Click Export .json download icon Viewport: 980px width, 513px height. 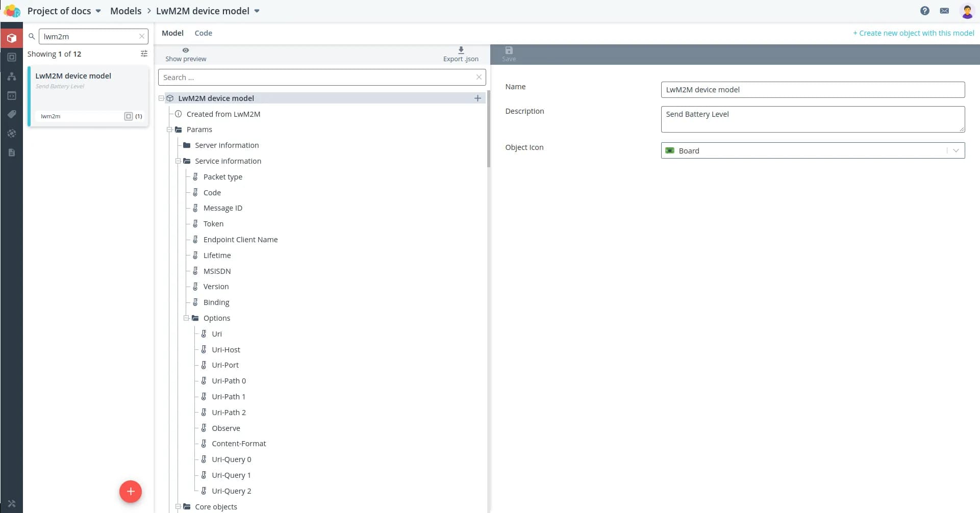[x=461, y=50]
